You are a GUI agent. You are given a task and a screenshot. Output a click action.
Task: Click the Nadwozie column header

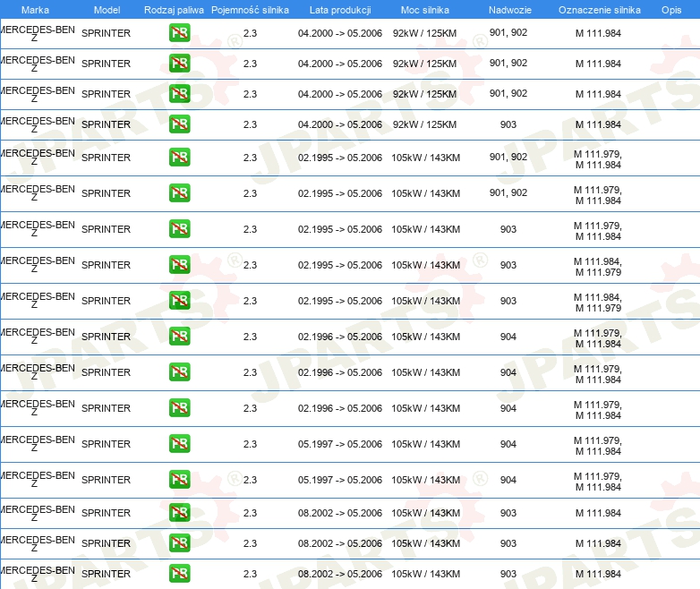[x=508, y=10]
